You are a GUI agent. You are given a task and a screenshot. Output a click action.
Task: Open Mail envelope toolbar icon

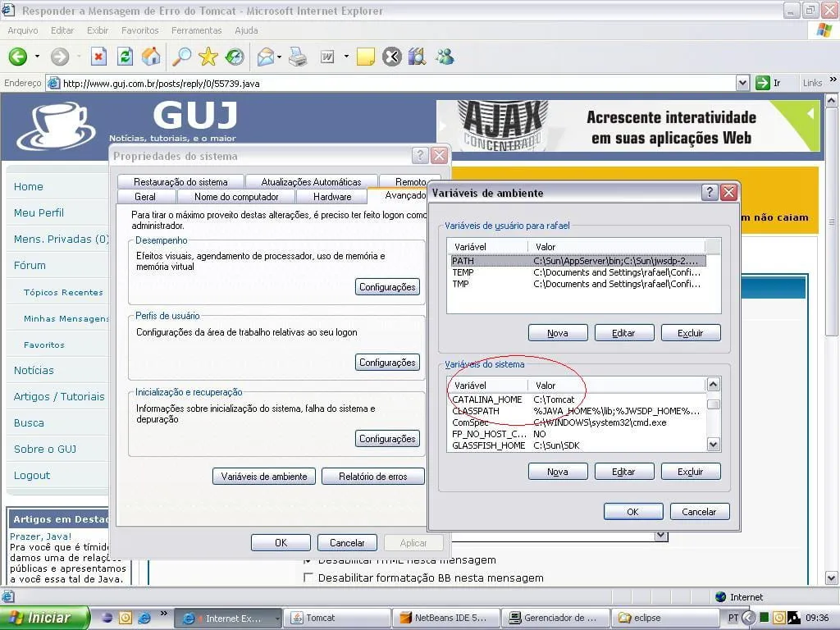pos(266,57)
